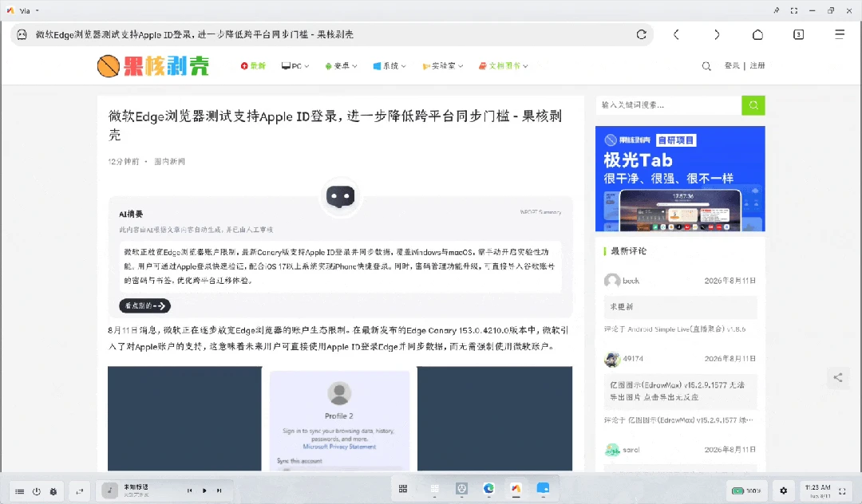This screenshot has width=862, height=504.
Task: Open the 最新 navigation item
Action: click(x=253, y=66)
